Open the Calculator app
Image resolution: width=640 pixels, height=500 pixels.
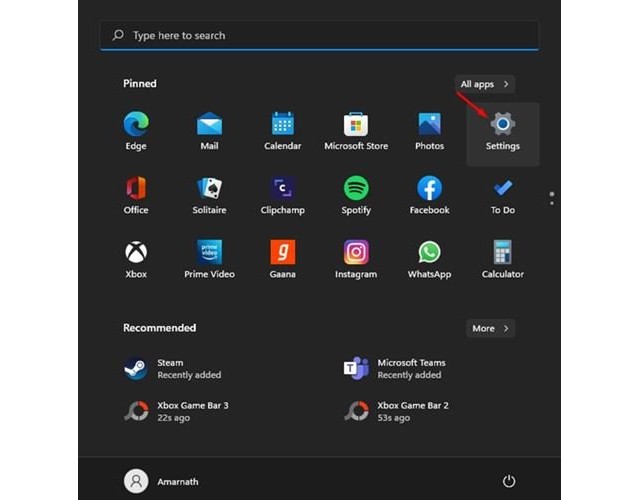click(503, 260)
